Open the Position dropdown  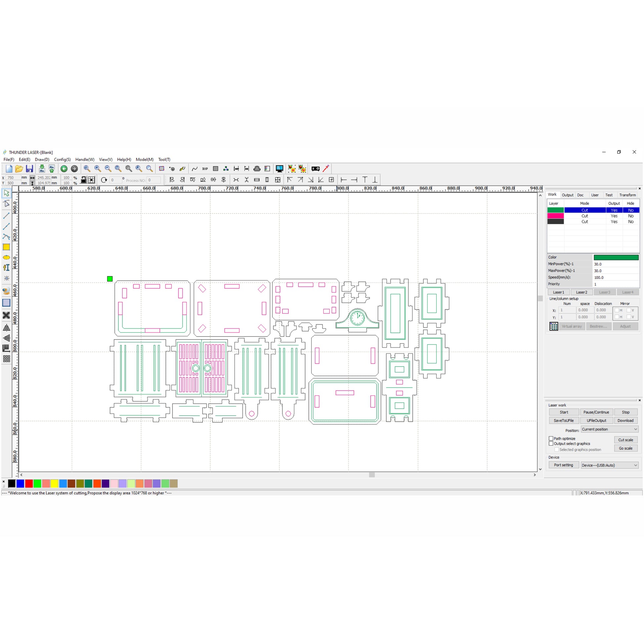[x=609, y=429]
